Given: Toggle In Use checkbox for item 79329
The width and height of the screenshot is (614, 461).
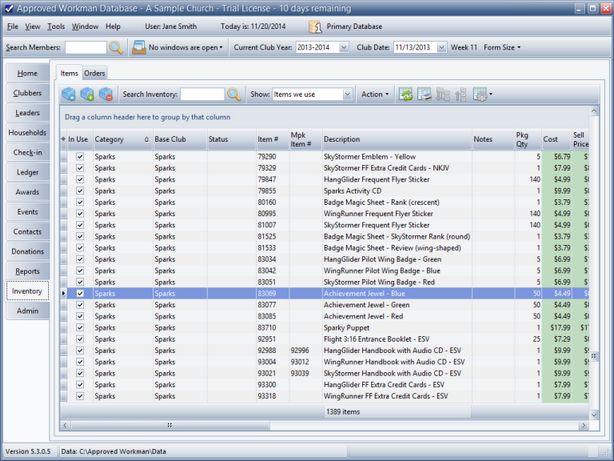Looking at the screenshot, I should click(80, 168).
